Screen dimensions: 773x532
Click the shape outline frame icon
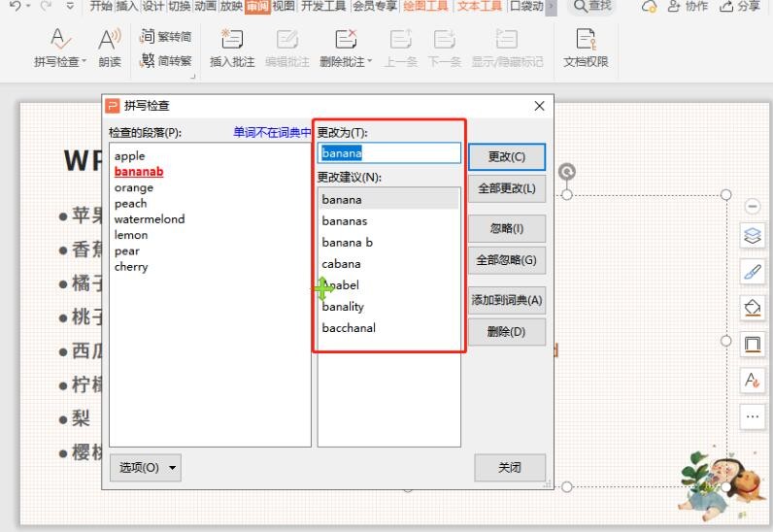pyautogui.click(x=753, y=345)
